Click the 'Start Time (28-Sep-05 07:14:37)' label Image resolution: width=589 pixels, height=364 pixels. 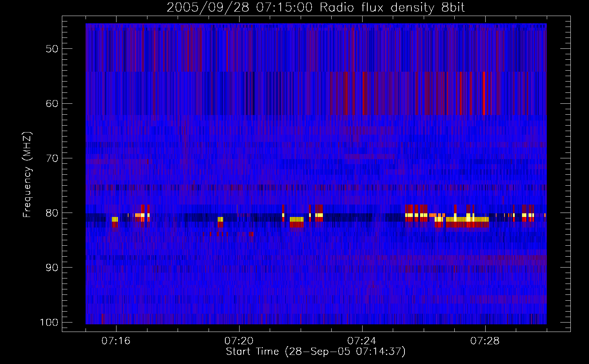tap(316, 352)
